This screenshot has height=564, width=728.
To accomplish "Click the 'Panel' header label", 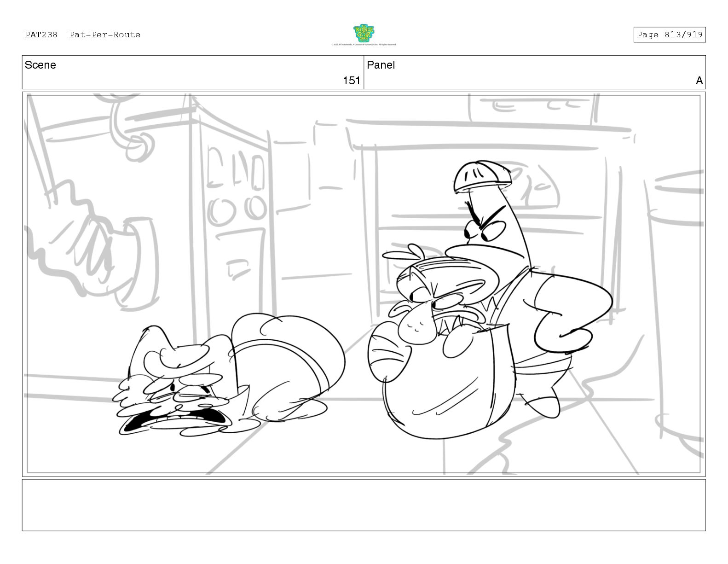I will (x=381, y=65).
